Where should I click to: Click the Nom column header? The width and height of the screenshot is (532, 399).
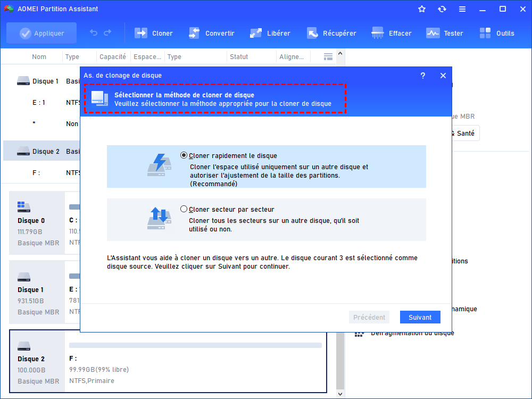click(39, 57)
